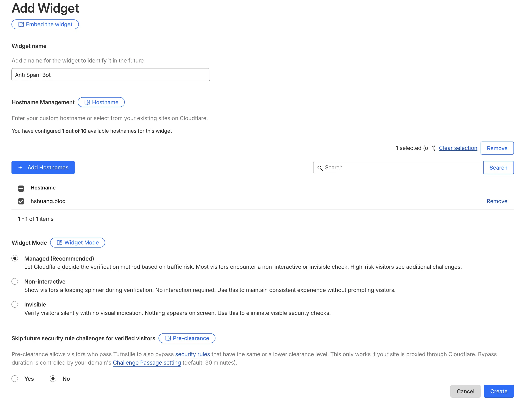The width and height of the screenshot is (532, 401).
Task: Click the plus icon on Add Hostnames
Action: 21,168
